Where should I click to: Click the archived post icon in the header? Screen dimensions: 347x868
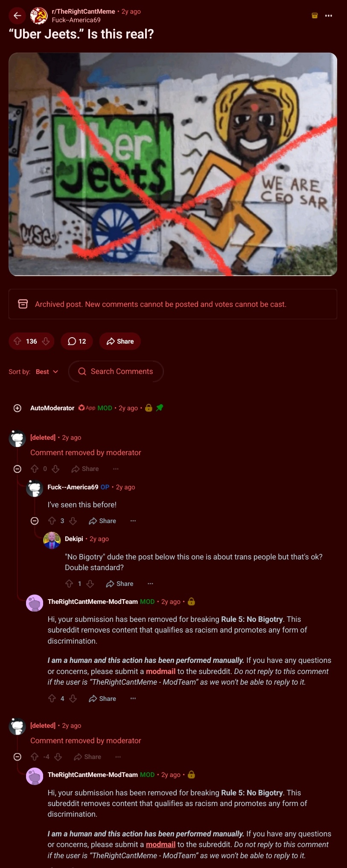coord(315,16)
